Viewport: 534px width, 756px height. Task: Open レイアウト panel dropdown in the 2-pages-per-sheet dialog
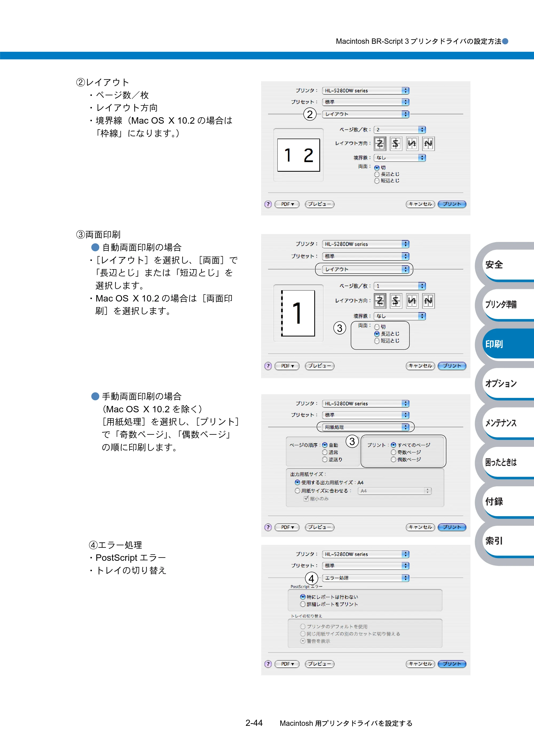pyautogui.click(x=366, y=114)
